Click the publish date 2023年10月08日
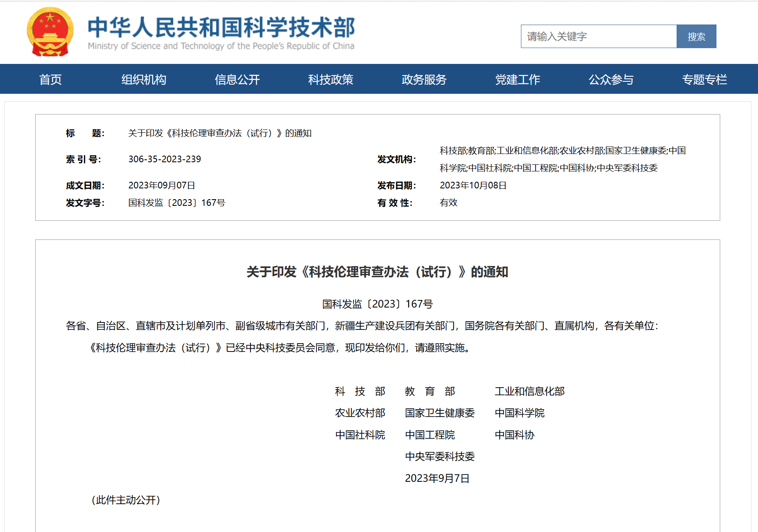This screenshot has width=758, height=532. 473,185
